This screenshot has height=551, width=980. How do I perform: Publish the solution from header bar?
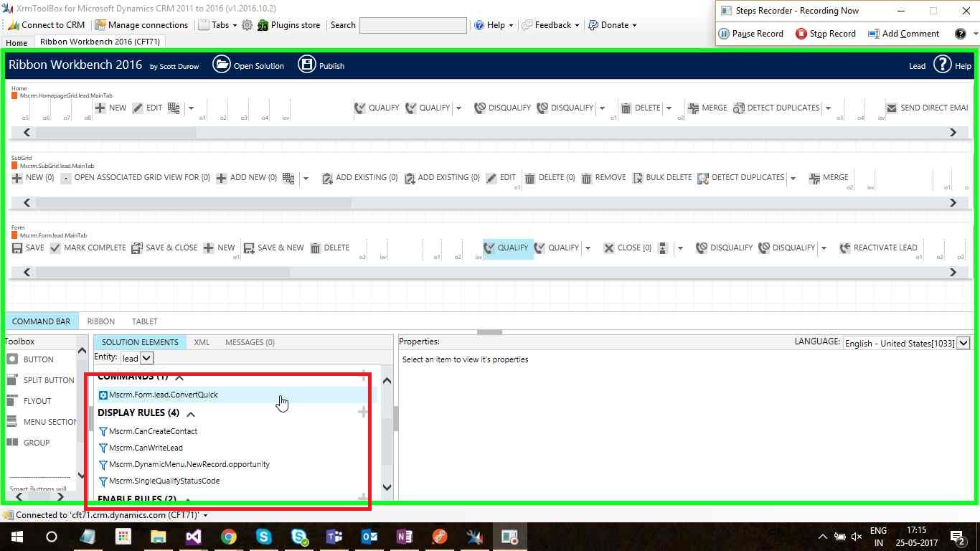321,65
